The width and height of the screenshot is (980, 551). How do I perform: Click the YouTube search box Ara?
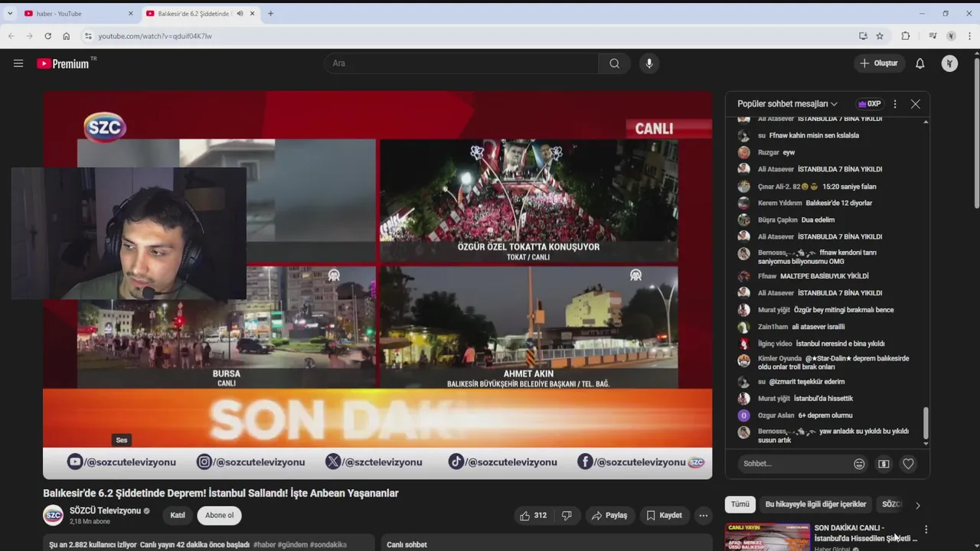click(x=461, y=64)
